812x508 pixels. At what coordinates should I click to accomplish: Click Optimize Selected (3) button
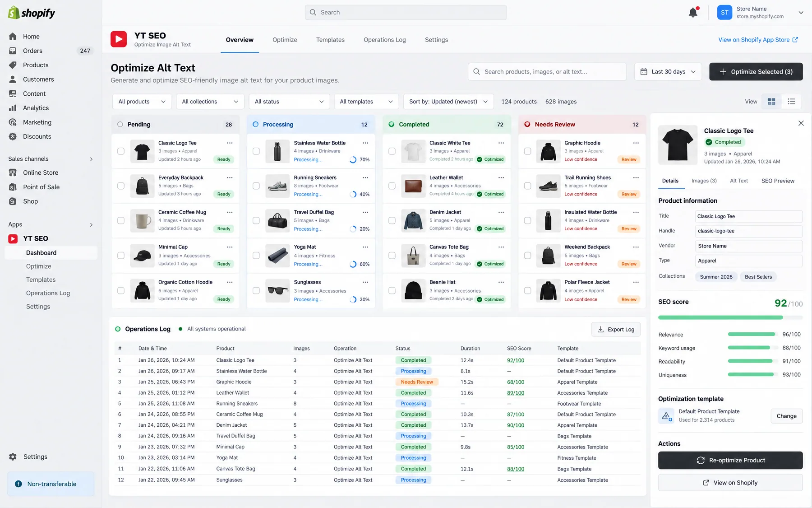click(x=756, y=72)
